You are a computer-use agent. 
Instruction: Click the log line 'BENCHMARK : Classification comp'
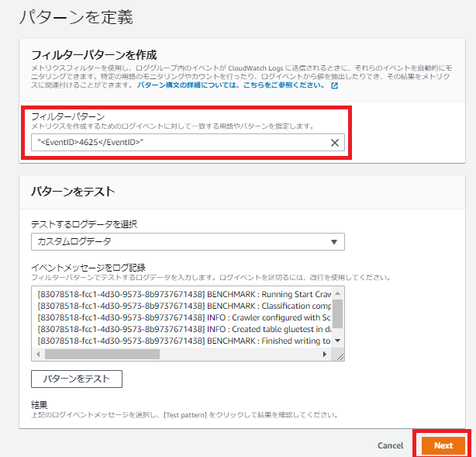tap(184, 306)
